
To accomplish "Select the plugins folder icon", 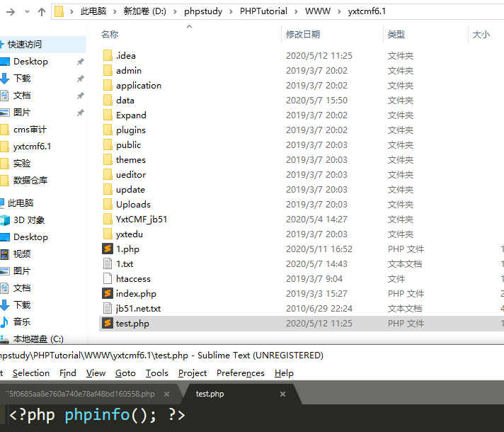I will pos(108,130).
